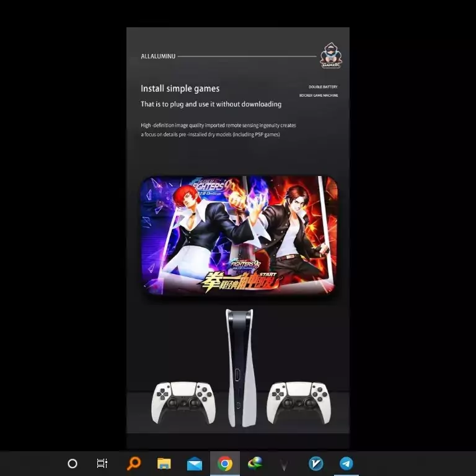Click the 'ALLALUMINU' label

point(158,56)
